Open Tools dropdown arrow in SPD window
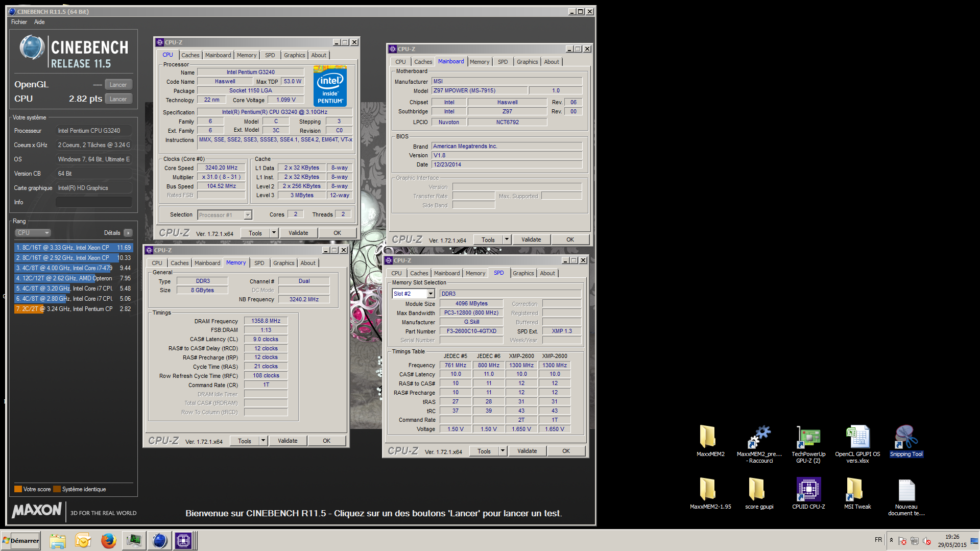 [x=503, y=451]
